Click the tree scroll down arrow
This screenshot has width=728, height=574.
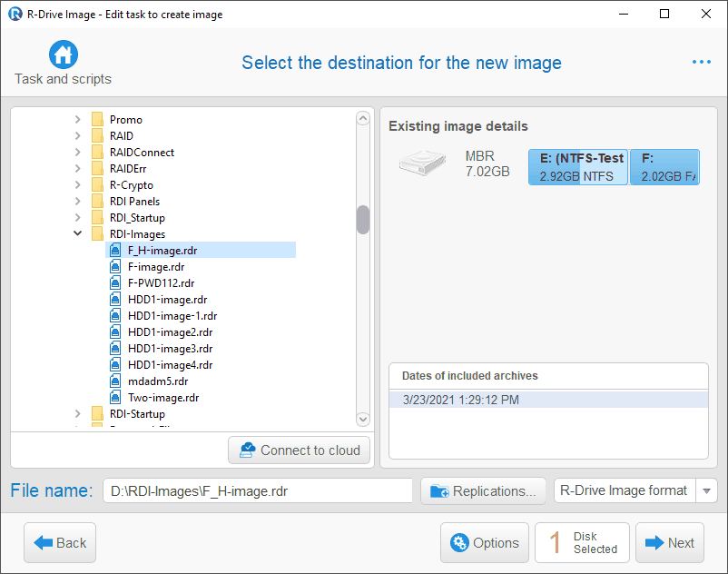pyautogui.click(x=363, y=419)
